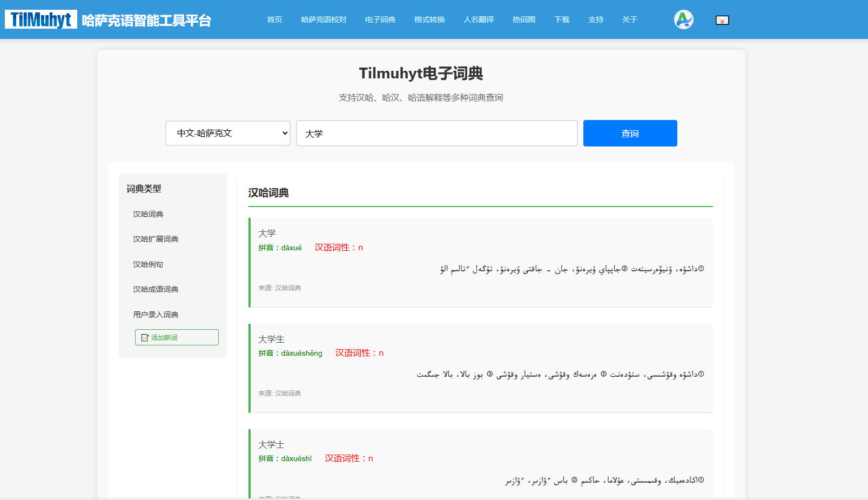The width and height of the screenshot is (868, 500).
Task: Select 用户录入词典 dictionary category
Action: point(156,314)
